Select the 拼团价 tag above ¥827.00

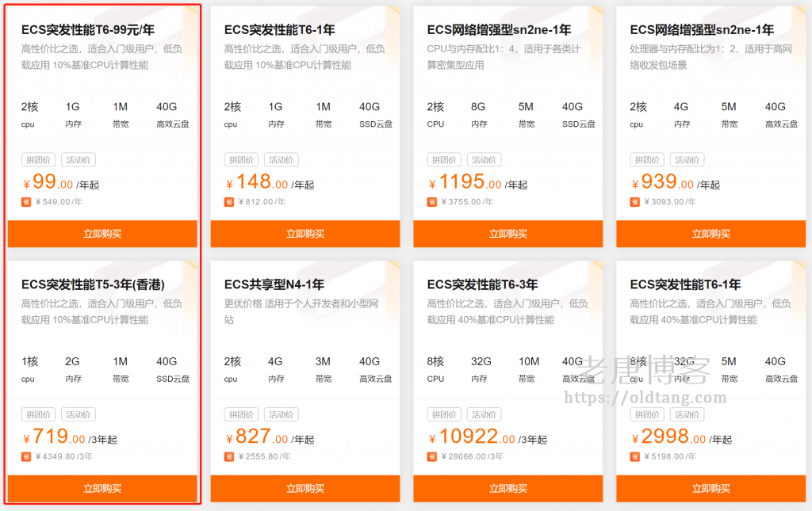pos(241,415)
